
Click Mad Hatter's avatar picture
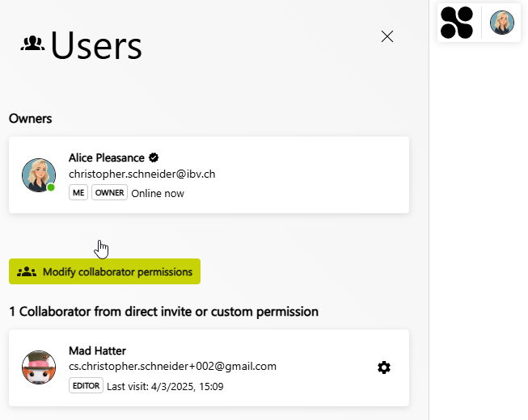(39, 367)
